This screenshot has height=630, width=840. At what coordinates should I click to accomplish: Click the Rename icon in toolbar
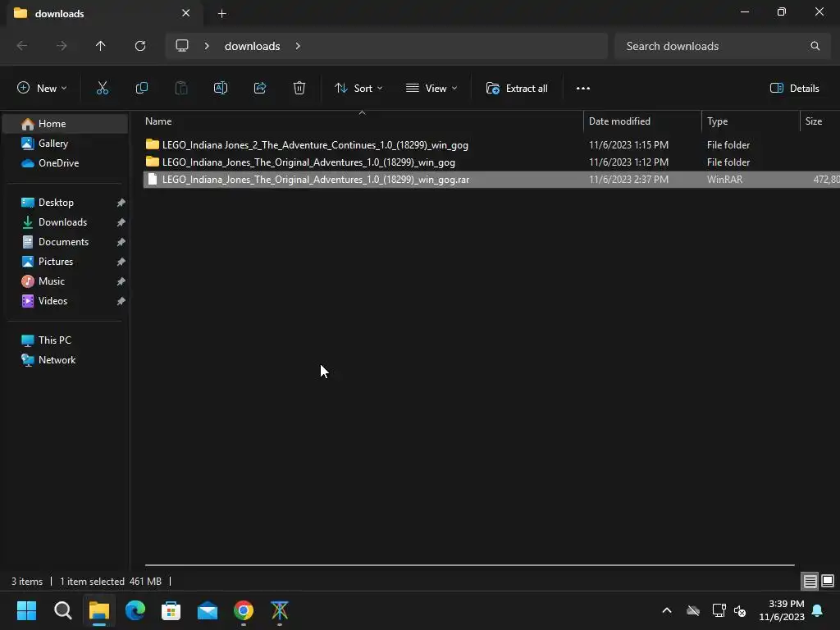click(221, 89)
